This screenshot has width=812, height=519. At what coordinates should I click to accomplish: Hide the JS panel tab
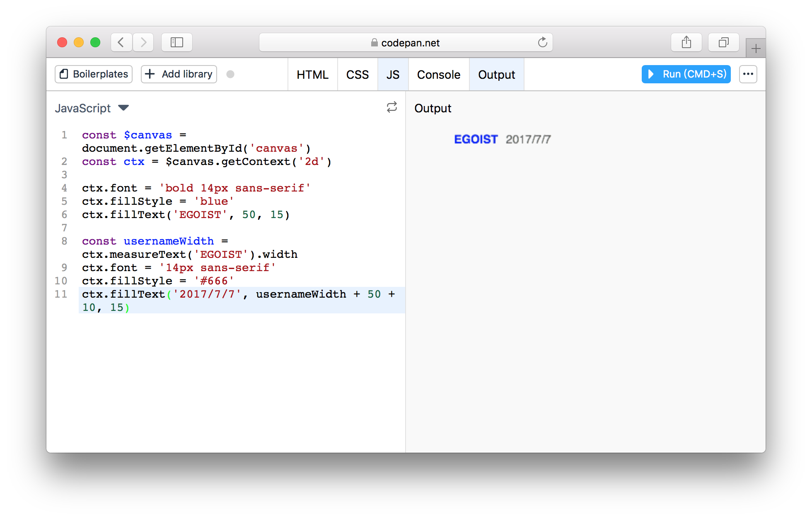click(393, 75)
